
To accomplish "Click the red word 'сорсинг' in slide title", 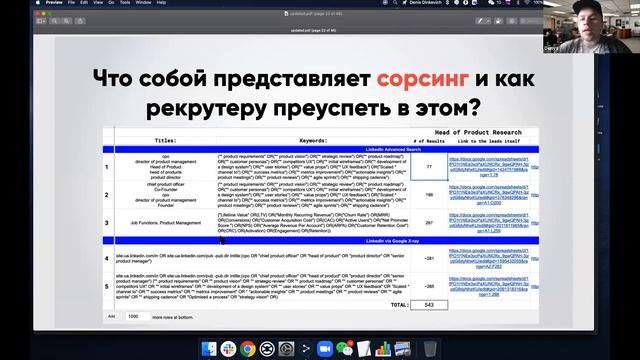I will 422,79.
